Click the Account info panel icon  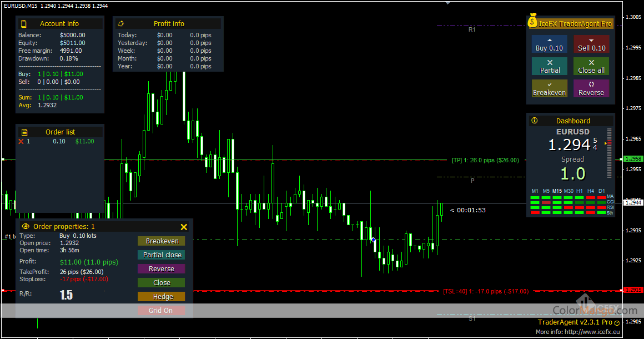24,24
